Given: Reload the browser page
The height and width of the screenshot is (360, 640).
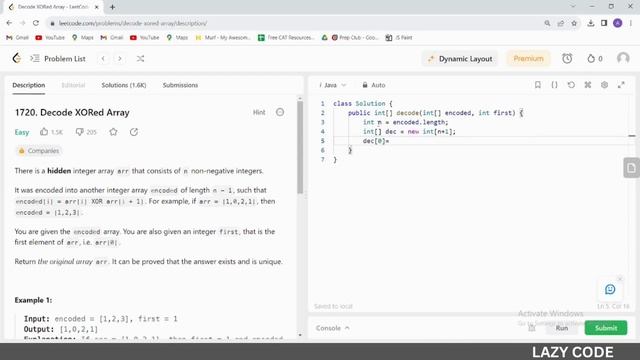Looking at the screenshot, I should tap(36, 23).
